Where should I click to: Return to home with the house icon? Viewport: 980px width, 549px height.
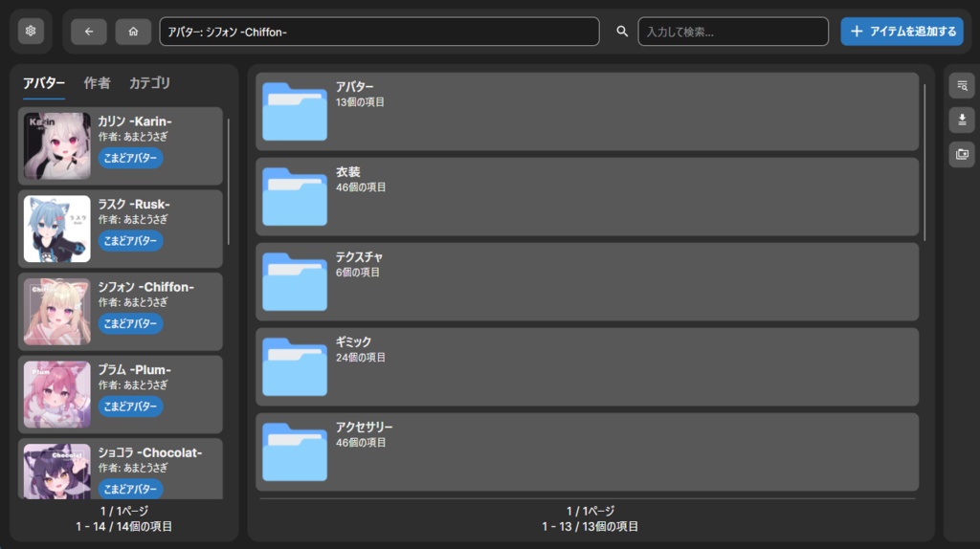(133, 32)
